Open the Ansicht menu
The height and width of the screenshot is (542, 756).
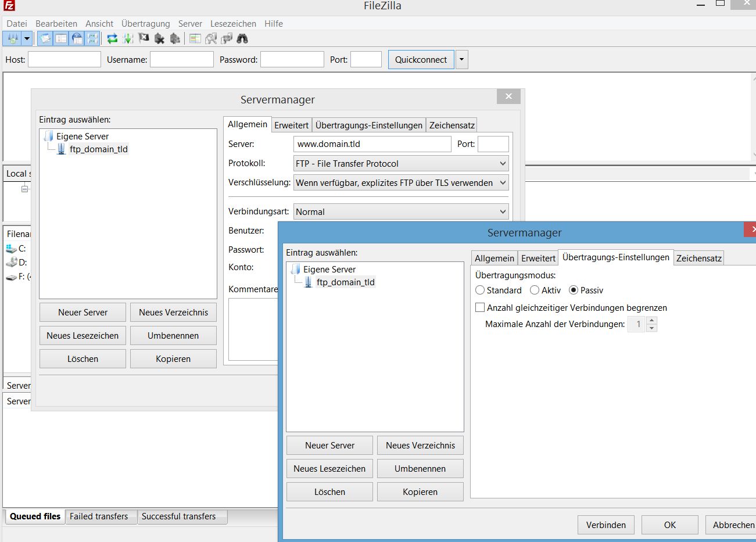(x=99, y=24)
